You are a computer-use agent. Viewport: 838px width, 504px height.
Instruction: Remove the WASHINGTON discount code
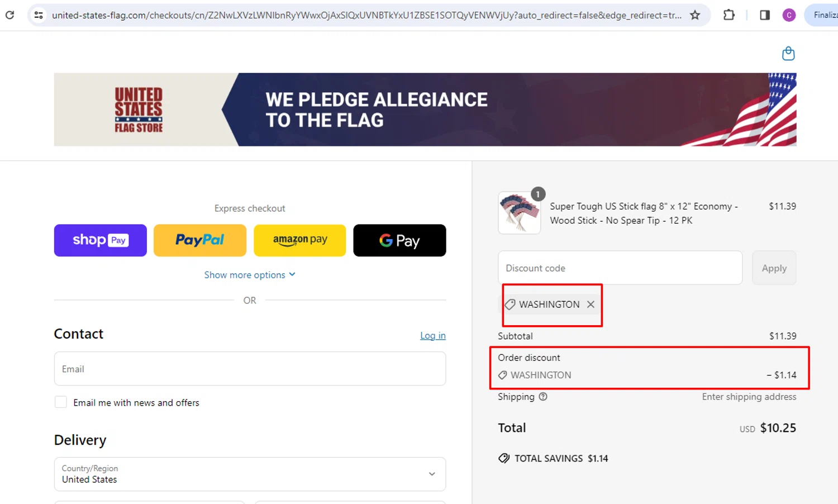click(591, 305)
